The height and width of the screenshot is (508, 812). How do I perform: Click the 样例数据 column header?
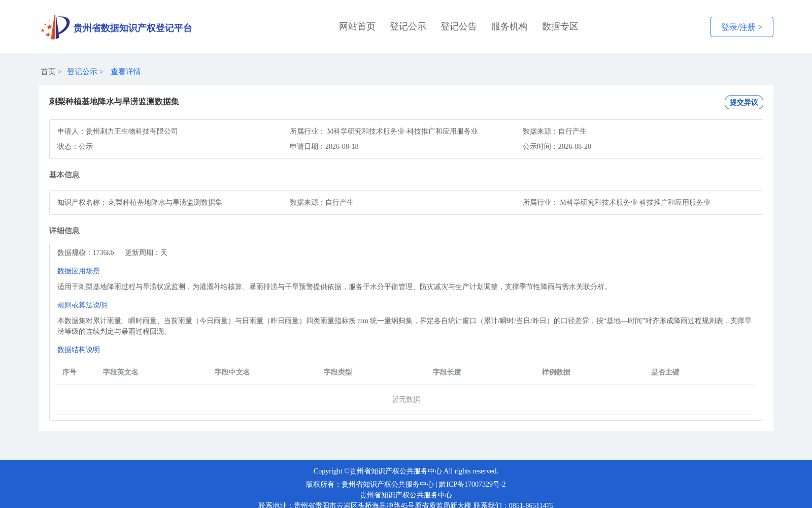tap(556, 372)
